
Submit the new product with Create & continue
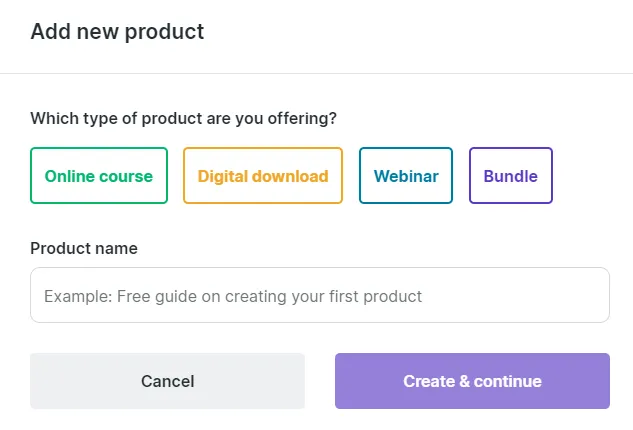(472, 381)
